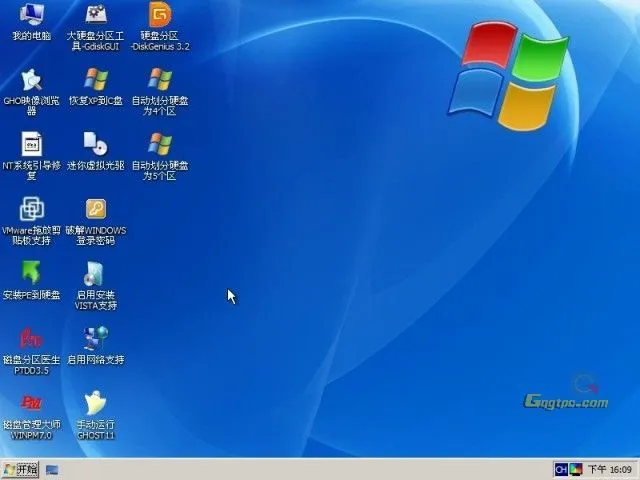Select 手动运行GHOST11 icon
This screenshot has width=640, height=480.
coord(95,403)
